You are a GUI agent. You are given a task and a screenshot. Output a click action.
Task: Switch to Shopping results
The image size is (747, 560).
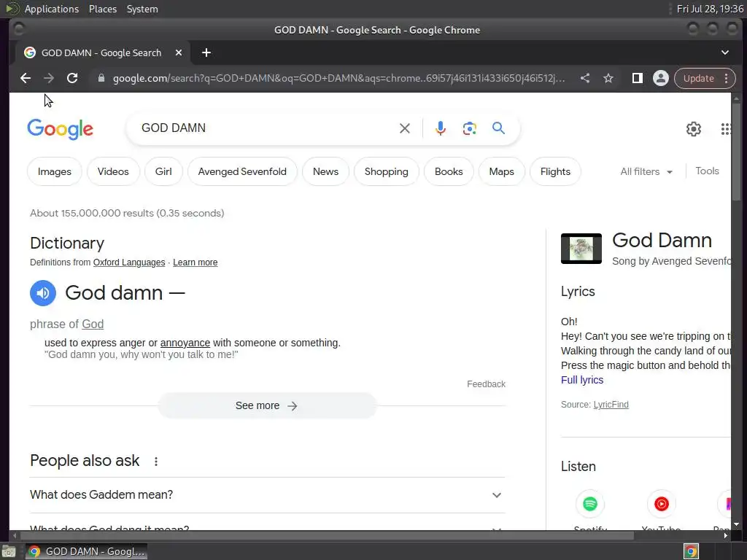tap(387, 171)
